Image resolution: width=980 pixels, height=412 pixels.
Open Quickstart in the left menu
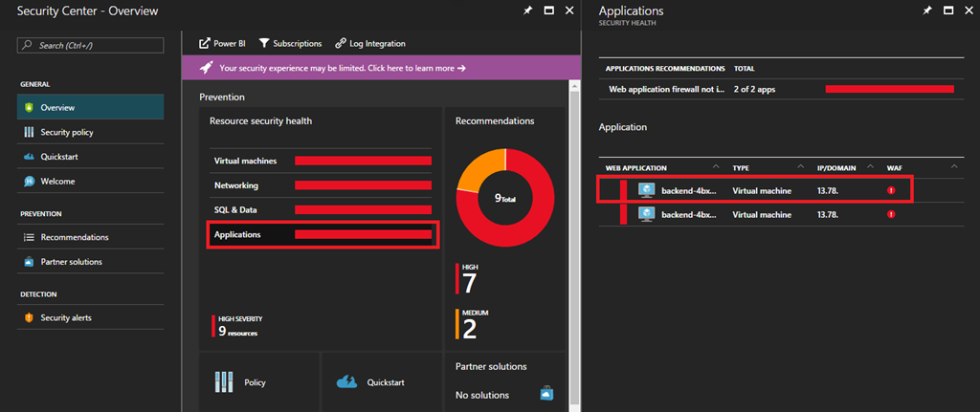click(91, 157)
